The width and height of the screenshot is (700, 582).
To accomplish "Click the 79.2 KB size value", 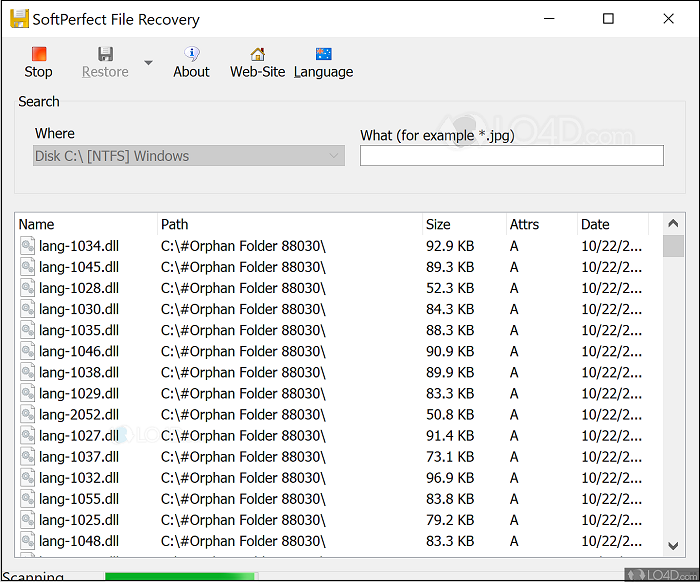I will click(x=450, y=520).
